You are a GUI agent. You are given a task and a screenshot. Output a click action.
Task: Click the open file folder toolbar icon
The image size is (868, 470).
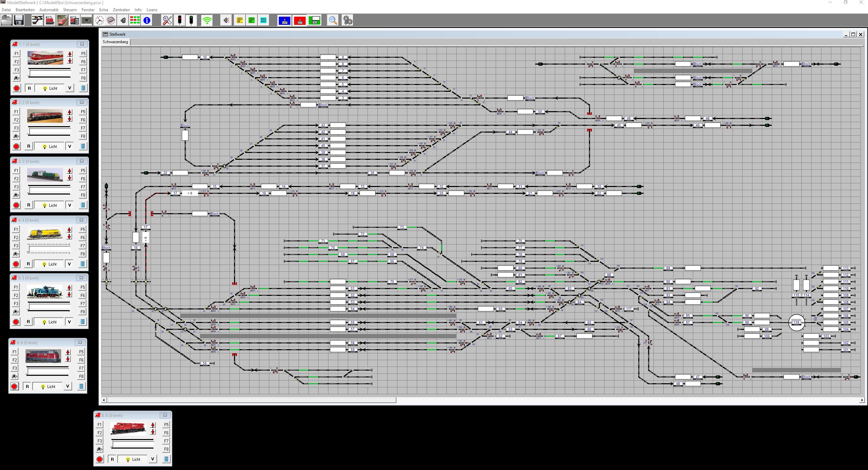coord(6,20)
